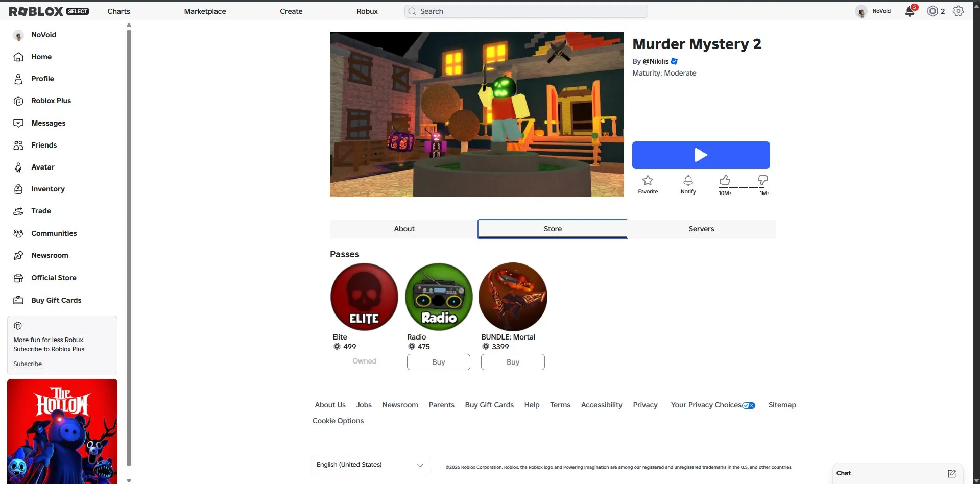Click the blue Play button

pyautogui.click(x=701, y=155)
